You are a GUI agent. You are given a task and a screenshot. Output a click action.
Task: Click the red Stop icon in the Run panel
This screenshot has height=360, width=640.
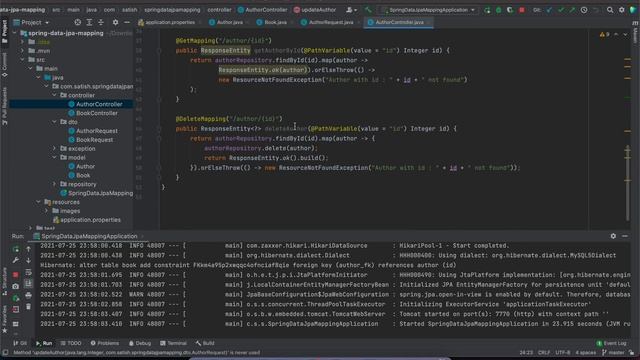tap(16, 274)
